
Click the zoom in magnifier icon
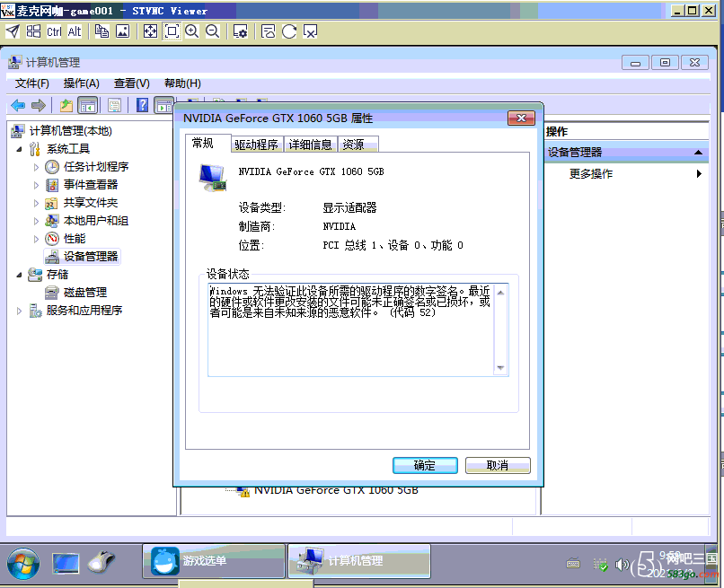pos(191,31)
